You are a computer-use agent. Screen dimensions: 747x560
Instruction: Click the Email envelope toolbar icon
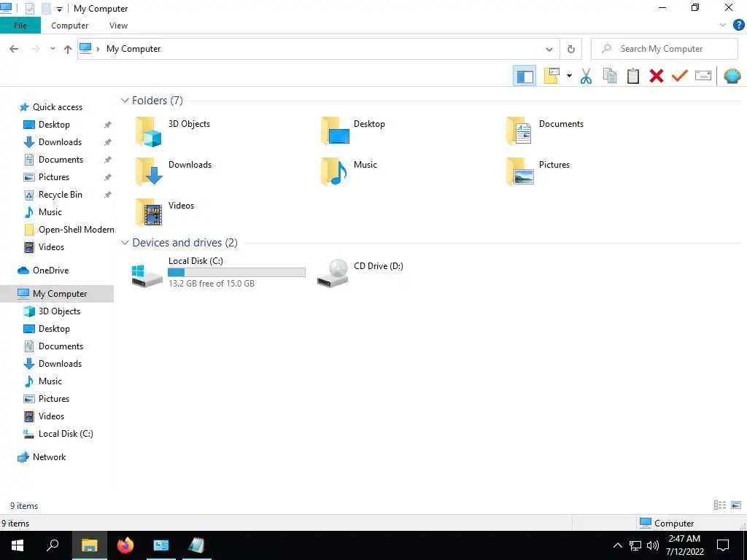[703, 76]
